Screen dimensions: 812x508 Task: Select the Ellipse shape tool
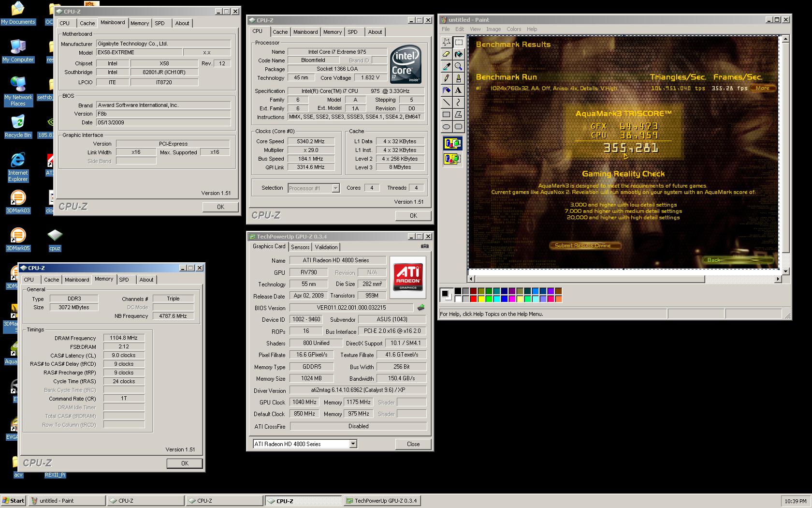[x=447, y=127]
